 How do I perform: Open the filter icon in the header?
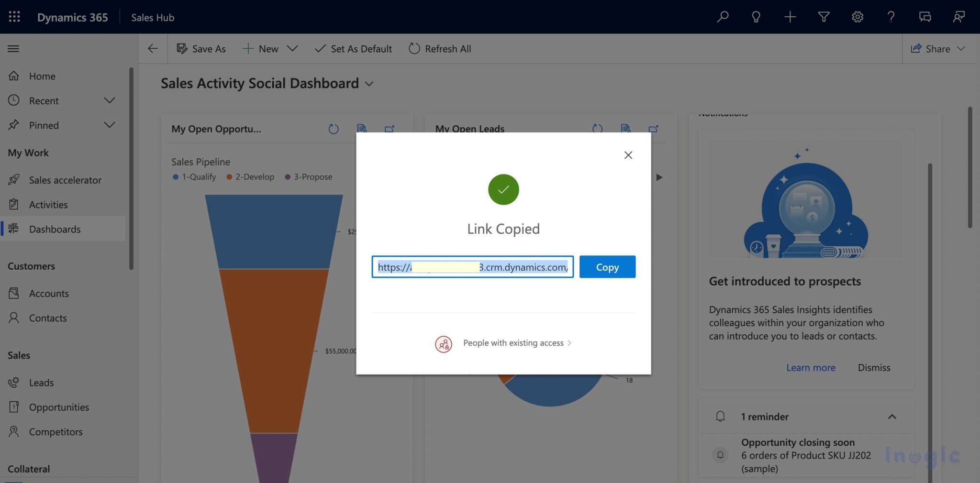point(824,17)
